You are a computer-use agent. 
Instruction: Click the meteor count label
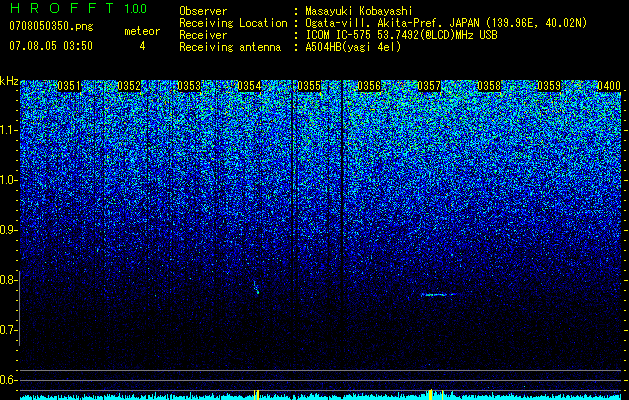pos(142,31)
